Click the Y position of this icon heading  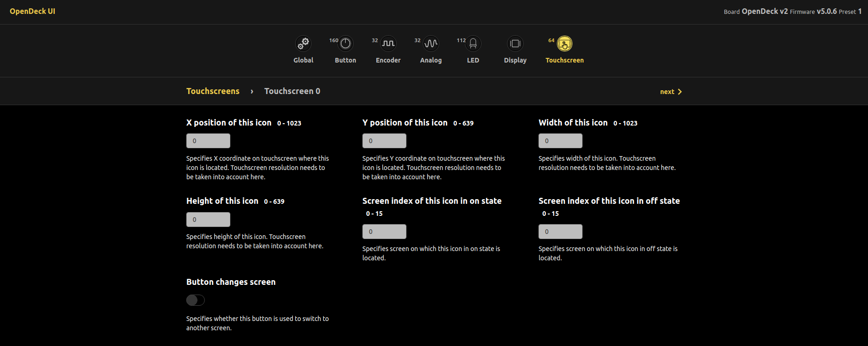click(405, 123)
